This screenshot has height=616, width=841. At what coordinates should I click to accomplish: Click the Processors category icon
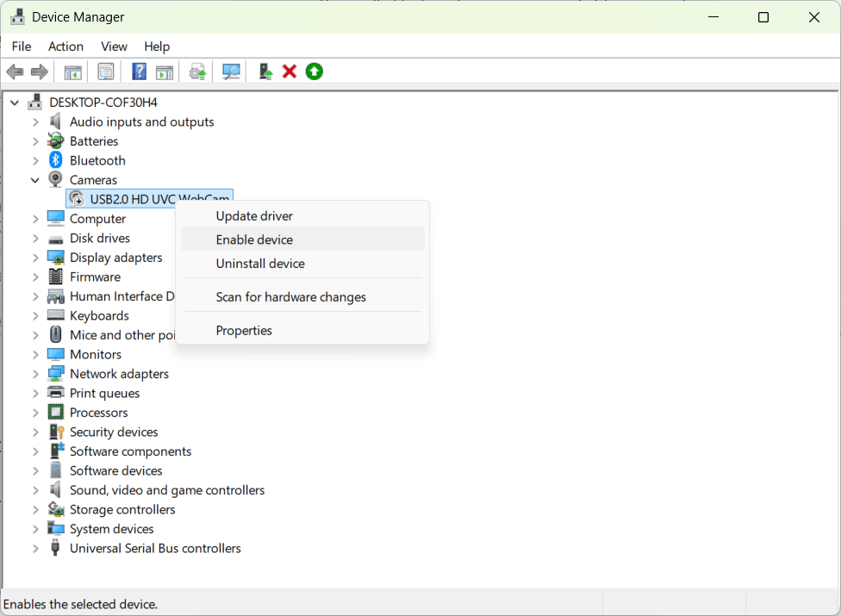[x=55, y=413]
